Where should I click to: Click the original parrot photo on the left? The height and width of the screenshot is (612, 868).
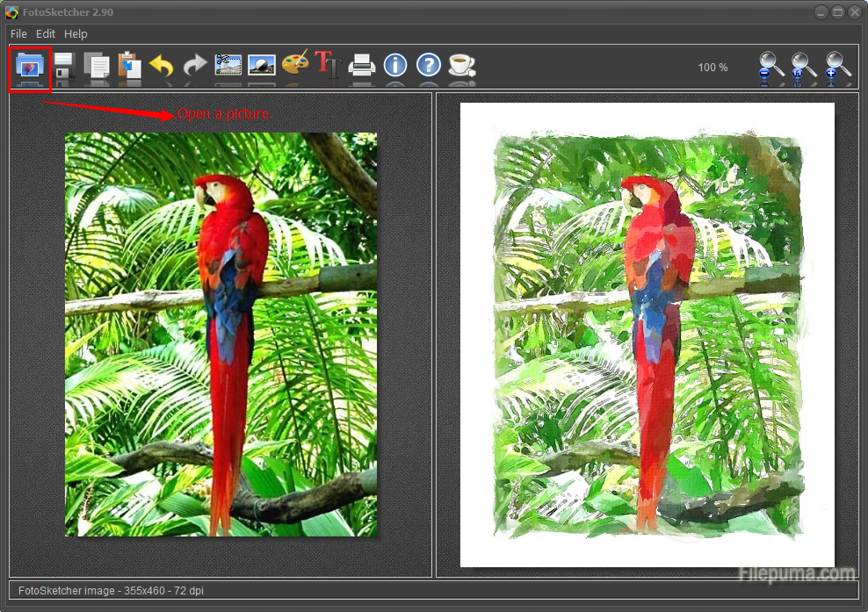221,334
